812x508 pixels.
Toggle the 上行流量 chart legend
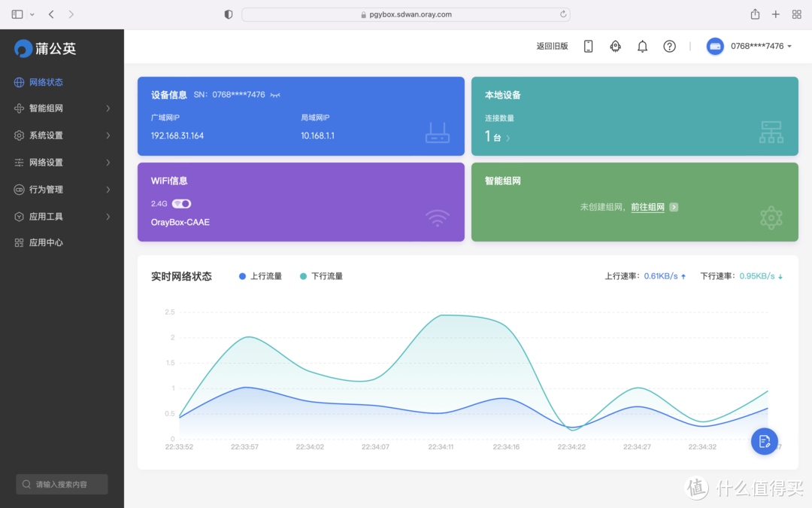pyautogui.click(x=260, y=275)
